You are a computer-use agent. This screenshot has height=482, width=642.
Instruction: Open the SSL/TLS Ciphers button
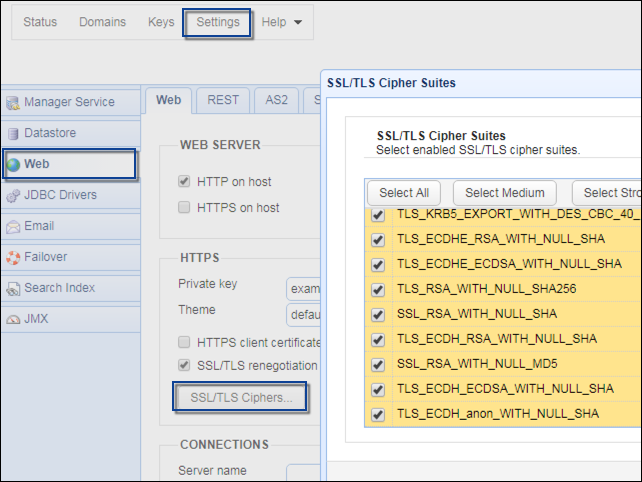point(241,397)
